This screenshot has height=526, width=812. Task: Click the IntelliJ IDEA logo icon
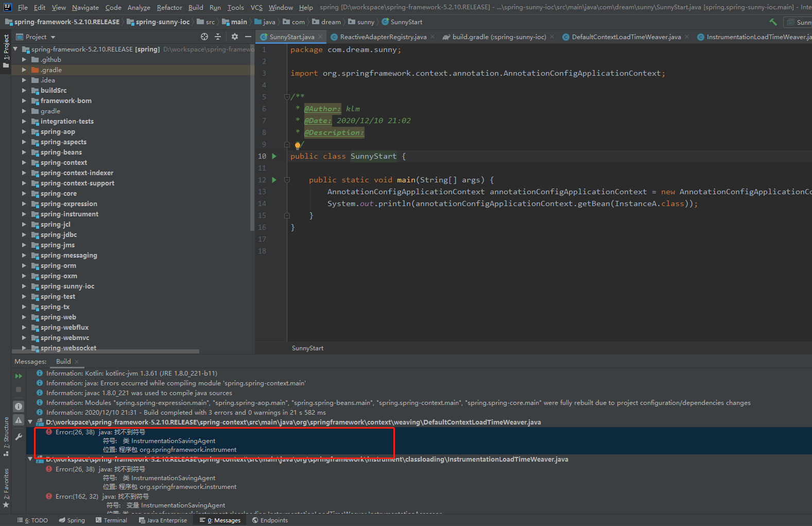(7, 7)
